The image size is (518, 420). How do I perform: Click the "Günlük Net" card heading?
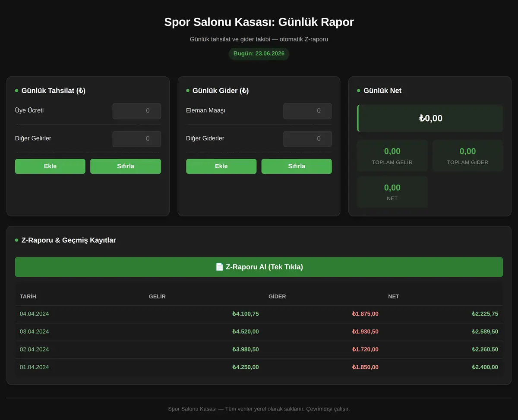coord(382,91)
